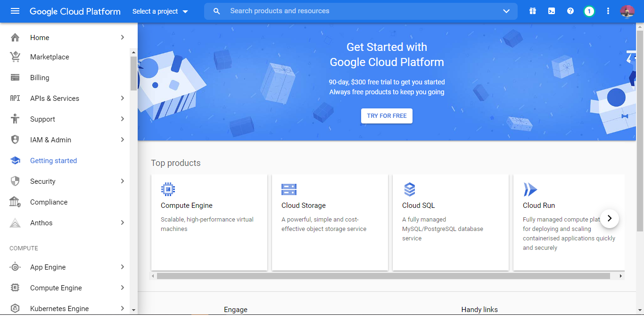This screenshot has width=644, height=329.
Task: Click the APIs & Services icon
Action: pos(15,99)
